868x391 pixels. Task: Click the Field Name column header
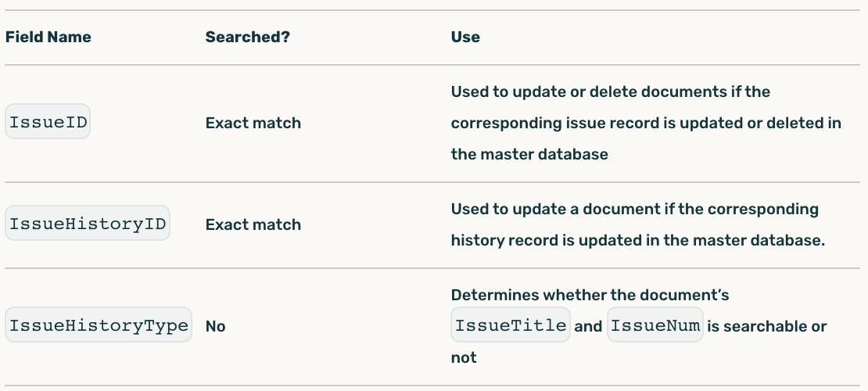[48, 37]
